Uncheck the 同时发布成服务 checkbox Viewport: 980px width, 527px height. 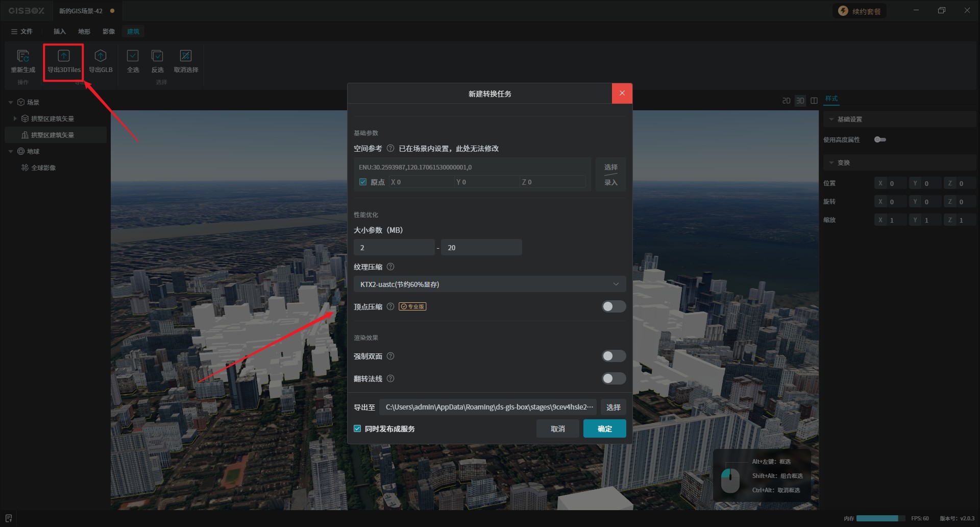[357, 429]
